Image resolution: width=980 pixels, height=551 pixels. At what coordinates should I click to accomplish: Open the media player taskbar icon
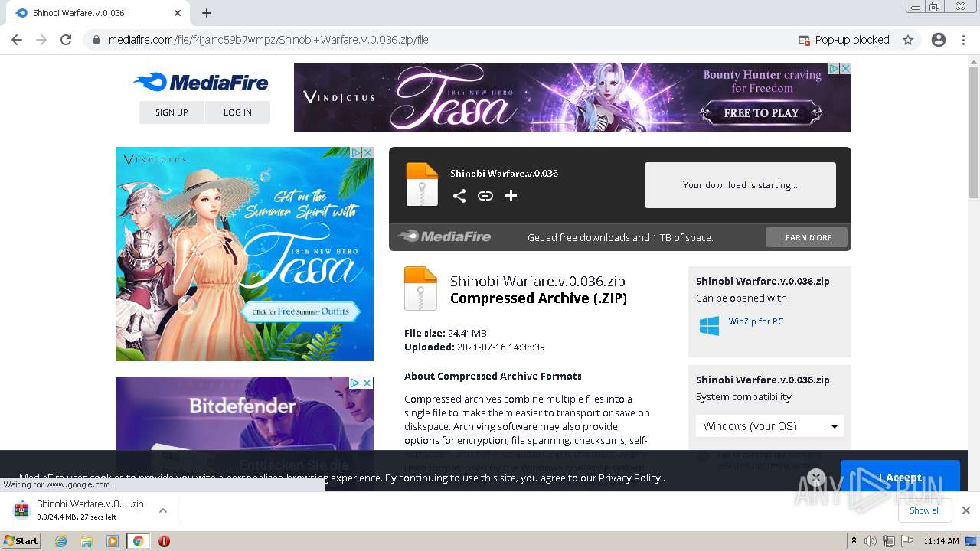(113, 541)
